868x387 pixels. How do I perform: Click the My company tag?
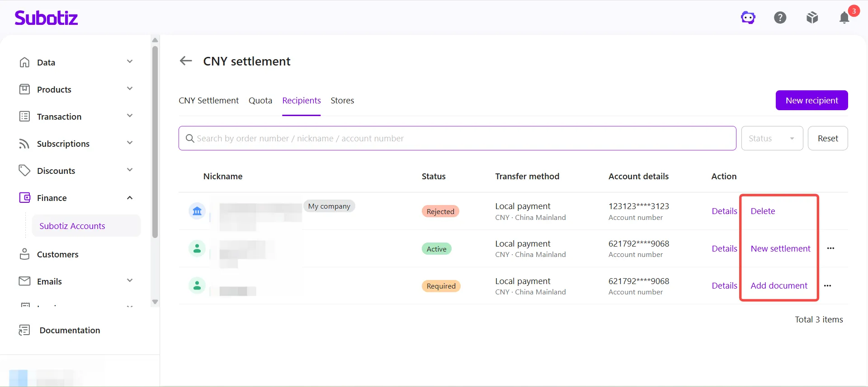pyautogui.click(x=329, y=206)
